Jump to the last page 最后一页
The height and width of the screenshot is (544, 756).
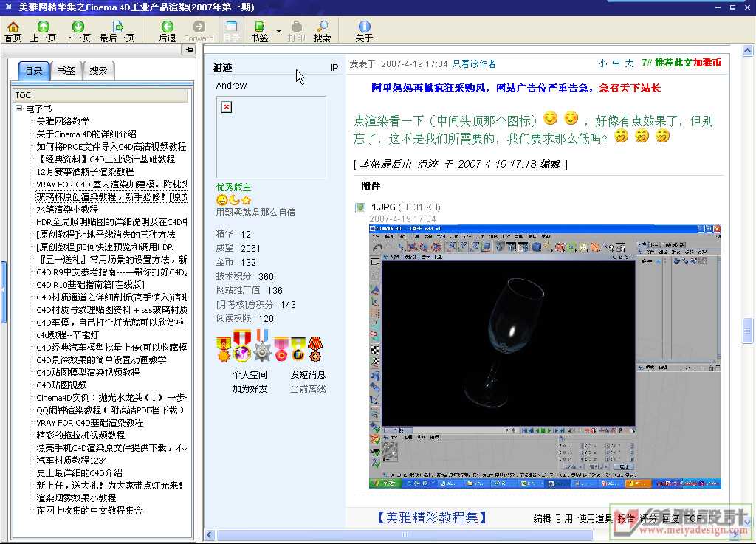pos(117,31)
